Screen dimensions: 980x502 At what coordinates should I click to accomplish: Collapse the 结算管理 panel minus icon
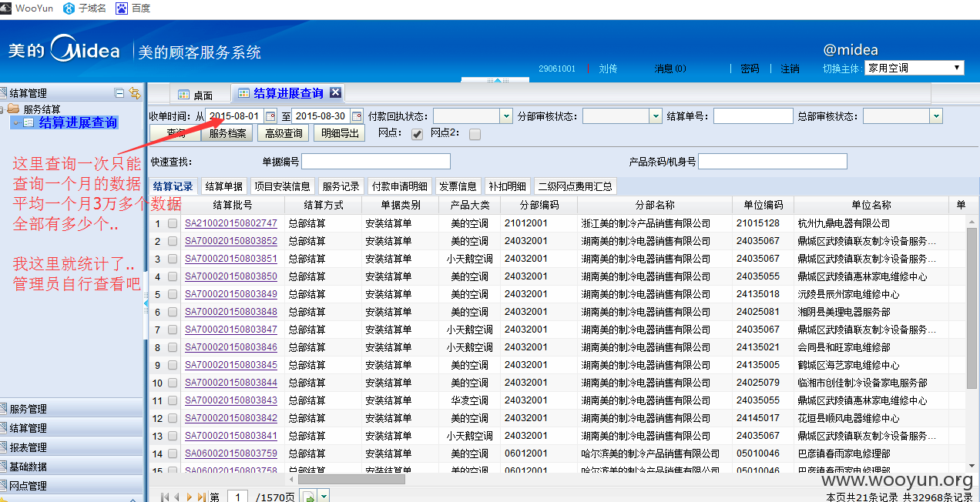point(119,93)
